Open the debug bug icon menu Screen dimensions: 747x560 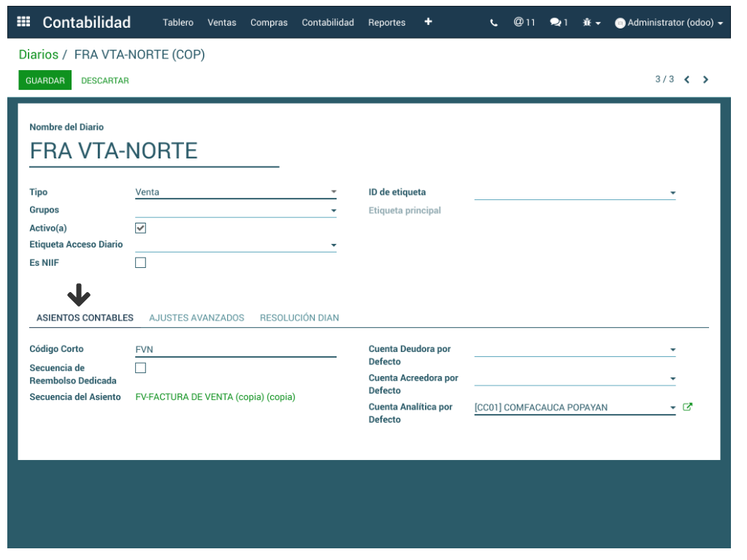pyautogui.click(x=591, y=23)
